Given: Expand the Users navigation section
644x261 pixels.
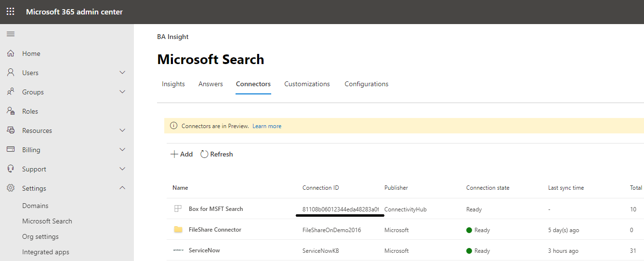Looking at the screenshot, I should tap(122, 73).
